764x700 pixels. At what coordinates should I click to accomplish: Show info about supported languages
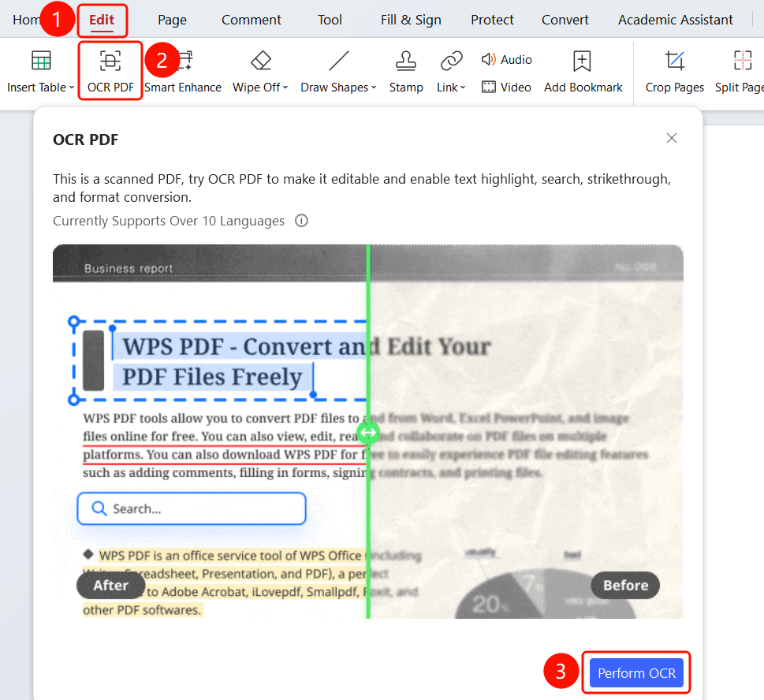tap(302, 221)
